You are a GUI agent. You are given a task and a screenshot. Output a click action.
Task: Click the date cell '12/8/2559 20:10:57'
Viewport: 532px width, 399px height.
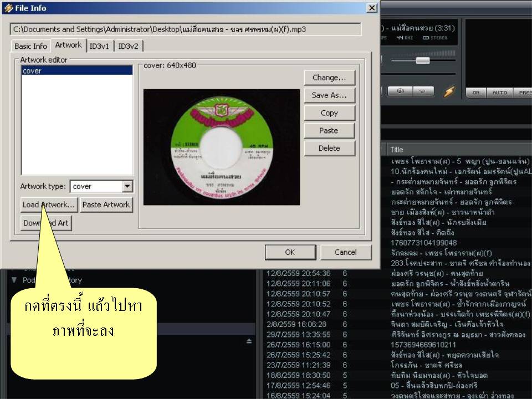click(x=298, y=294)
